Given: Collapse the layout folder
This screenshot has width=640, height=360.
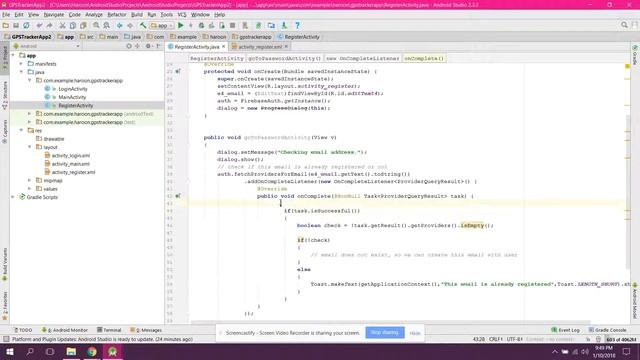Looking at the screenshot, I should pos(30,147).
